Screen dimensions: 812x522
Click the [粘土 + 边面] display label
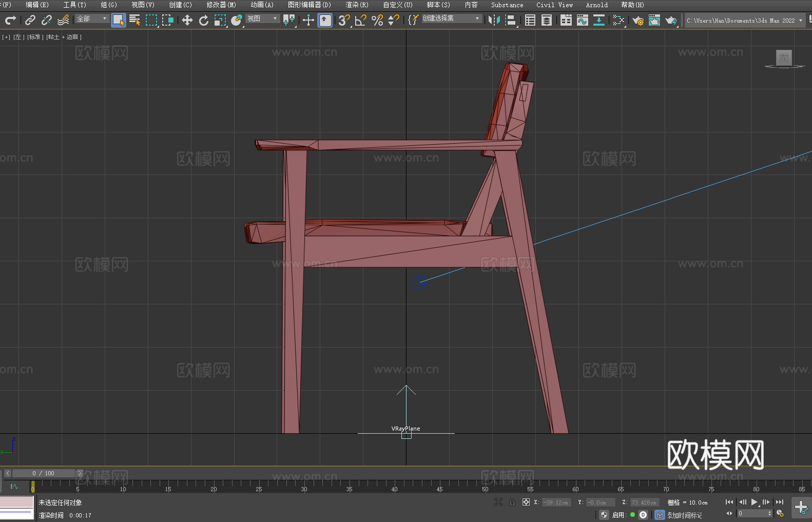(x=64, y=37)
